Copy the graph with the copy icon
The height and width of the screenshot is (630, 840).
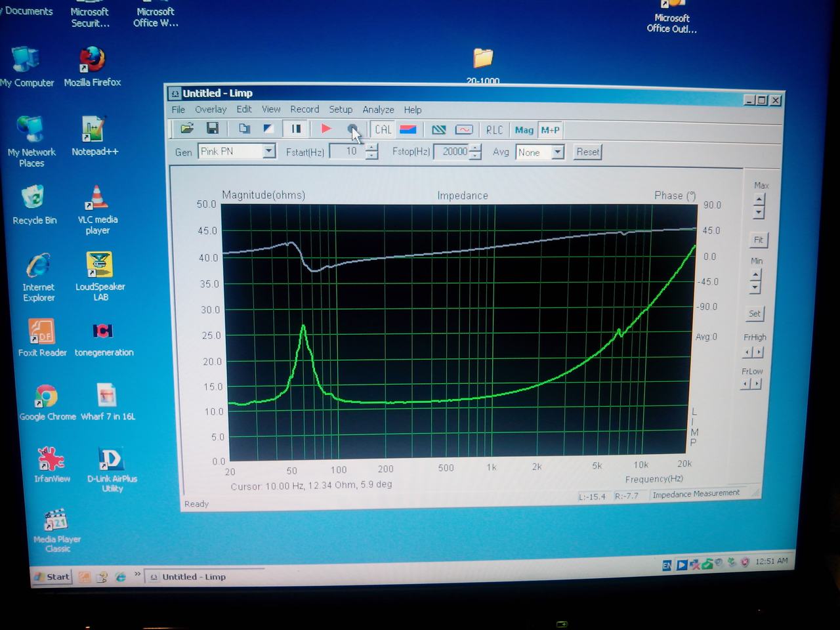[244, 129]
